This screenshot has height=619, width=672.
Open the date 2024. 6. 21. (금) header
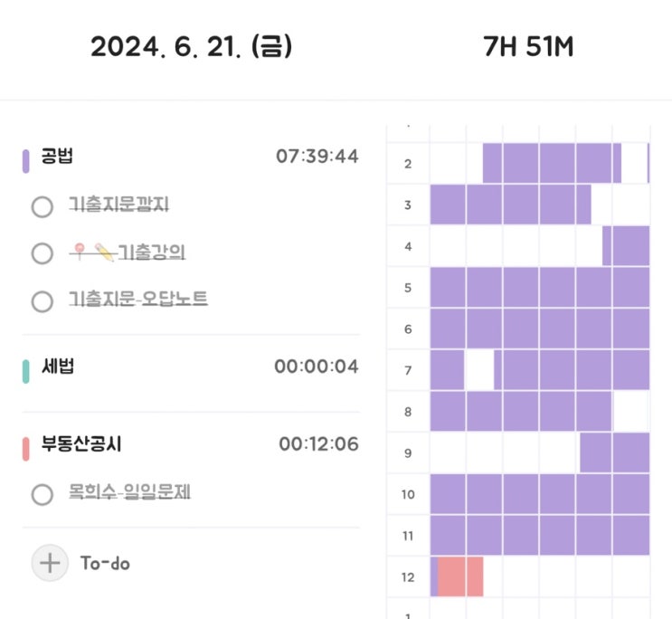point(191,47)
